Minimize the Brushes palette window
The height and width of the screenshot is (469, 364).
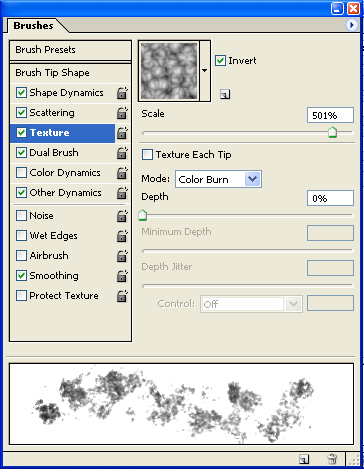tap(337, 8)
